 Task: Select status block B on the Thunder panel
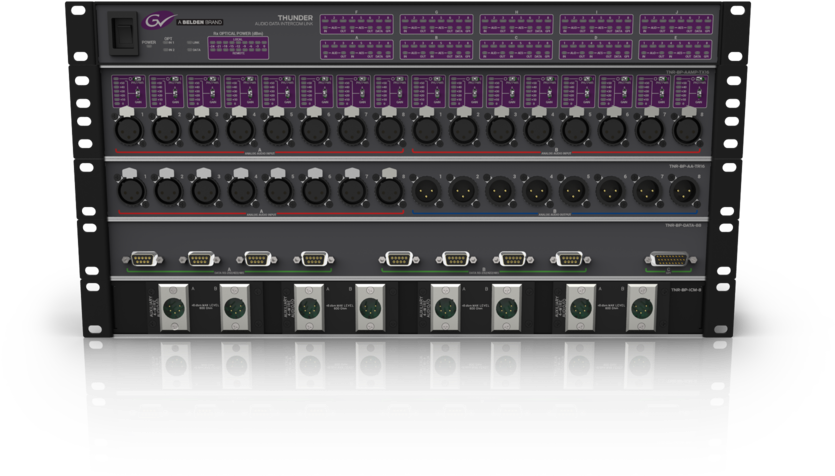pos(436,50)
